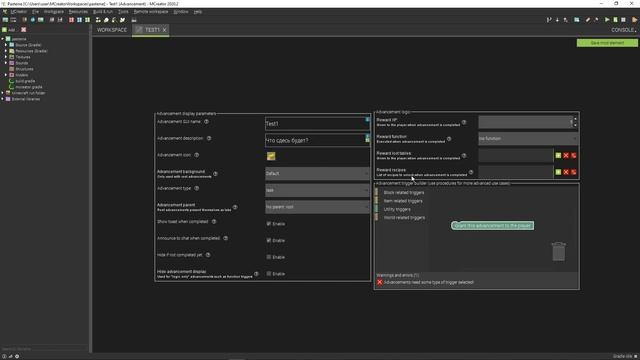
Task: Click the green add icon in project browser
Action: [x=4, y=30]
